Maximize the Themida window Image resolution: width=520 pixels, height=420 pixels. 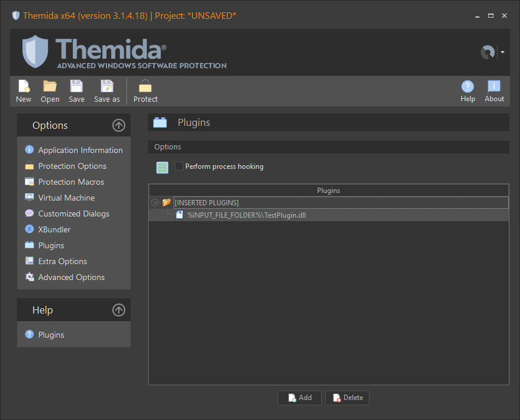point(491,16)
